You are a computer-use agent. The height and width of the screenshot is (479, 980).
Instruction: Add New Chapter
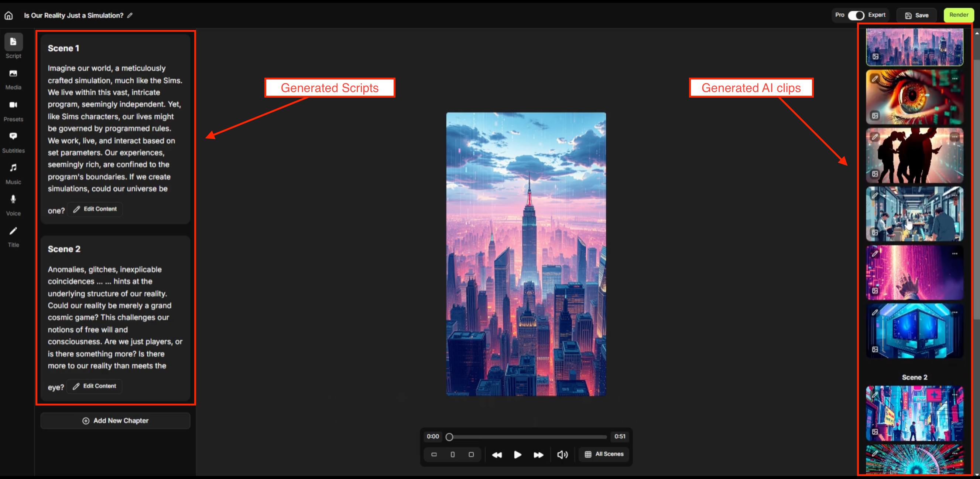click(x=115, y=420)
